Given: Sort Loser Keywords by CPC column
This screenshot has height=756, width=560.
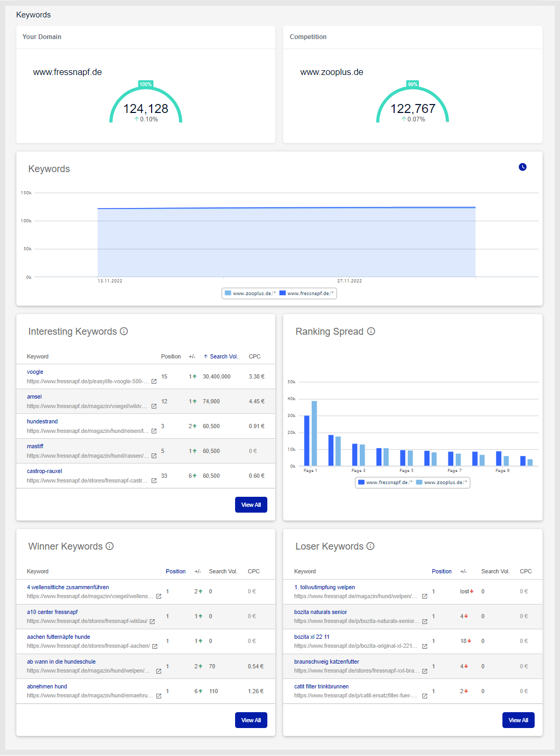Looking at the screenshot, I should [526, 571].
